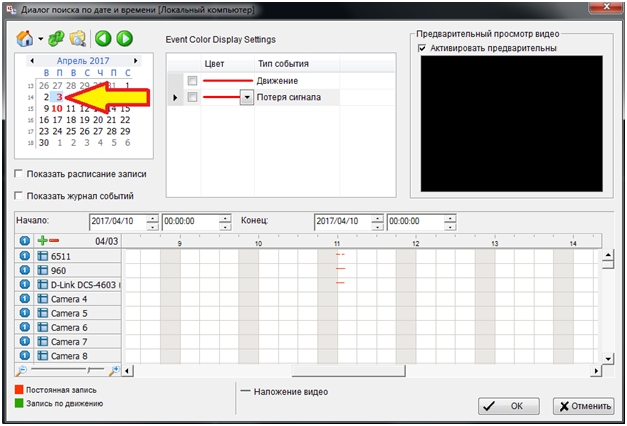Open the dropdown arrow beside home icon

point(41,40)
